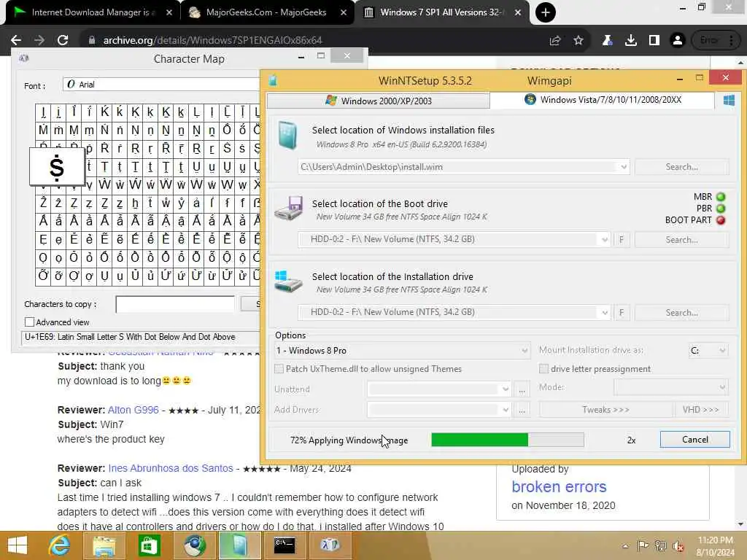Open the browser downloads icon
Image resolution: width=747 pixels, height=560 pixels.
tap(631, 41)
